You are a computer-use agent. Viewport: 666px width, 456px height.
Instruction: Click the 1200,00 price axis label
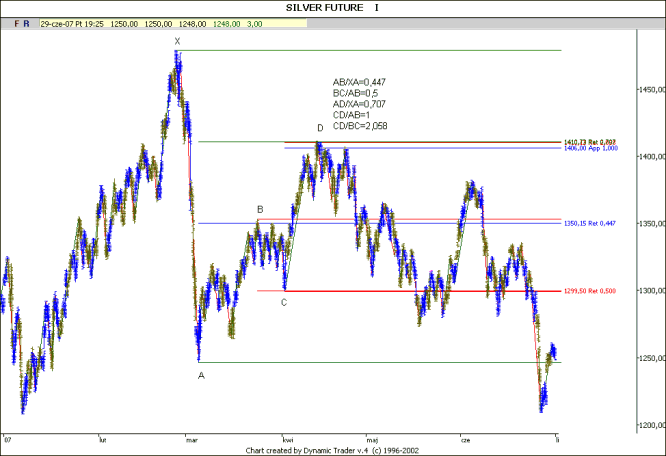pos(650,425)
